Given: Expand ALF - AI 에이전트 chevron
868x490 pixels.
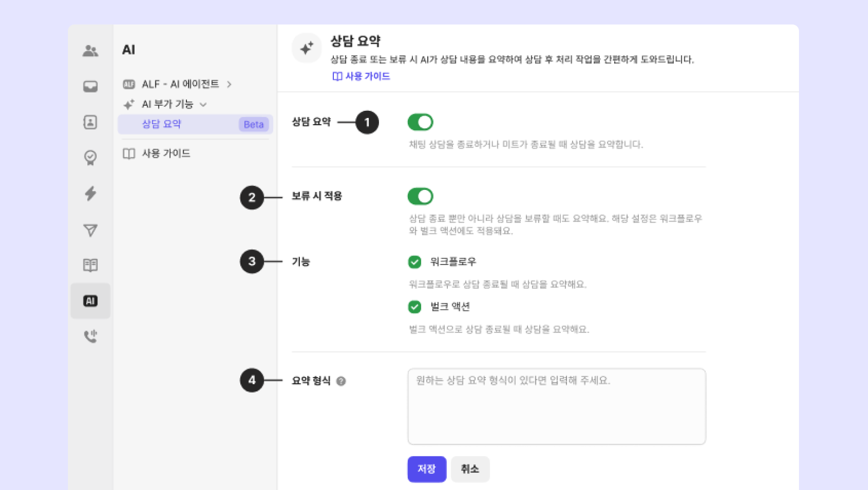Looking at the screenshot, I should (x=229, y=84).
